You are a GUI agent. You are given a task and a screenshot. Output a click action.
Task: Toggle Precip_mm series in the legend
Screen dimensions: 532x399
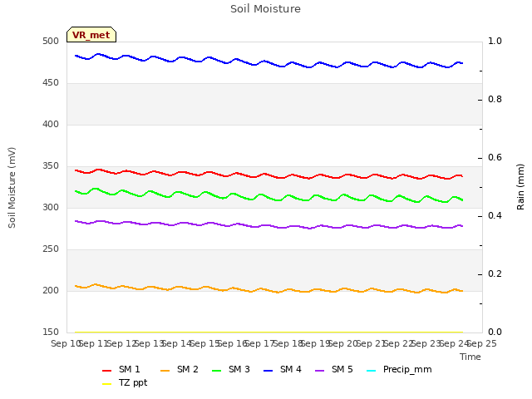(x=399, y=369)
